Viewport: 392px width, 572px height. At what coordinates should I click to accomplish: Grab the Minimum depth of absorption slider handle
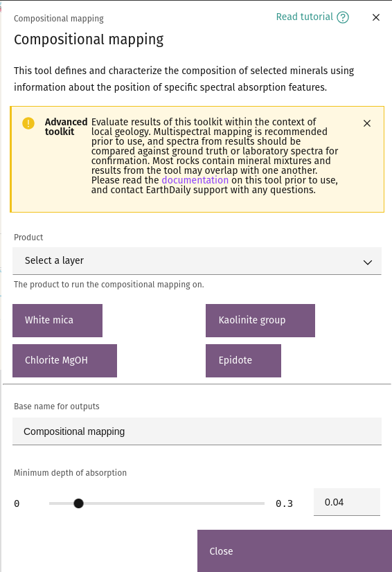point(78,503)
